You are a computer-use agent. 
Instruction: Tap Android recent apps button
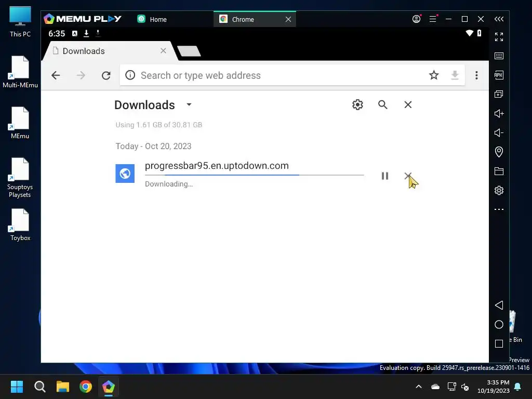tap(499, 344)
